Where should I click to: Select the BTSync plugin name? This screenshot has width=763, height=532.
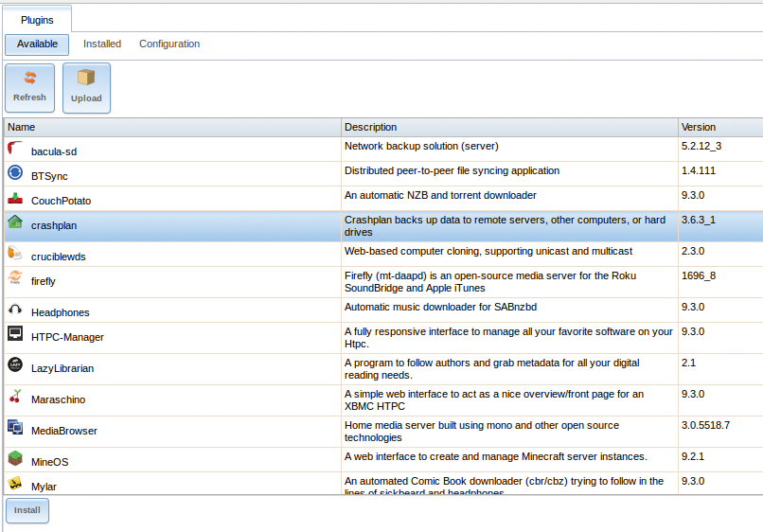point(49,176)
